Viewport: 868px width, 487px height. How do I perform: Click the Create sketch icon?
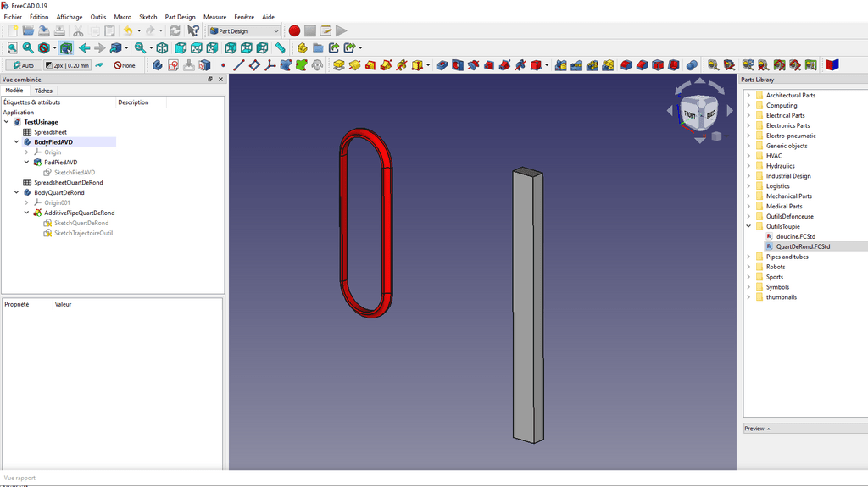point(173,65)
